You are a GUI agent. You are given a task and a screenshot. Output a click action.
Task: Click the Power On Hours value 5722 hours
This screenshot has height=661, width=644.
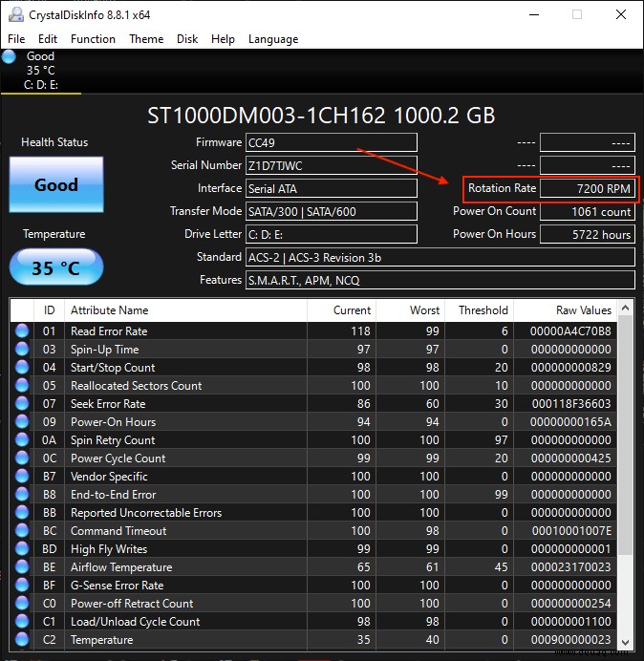[x=587, y=234]
